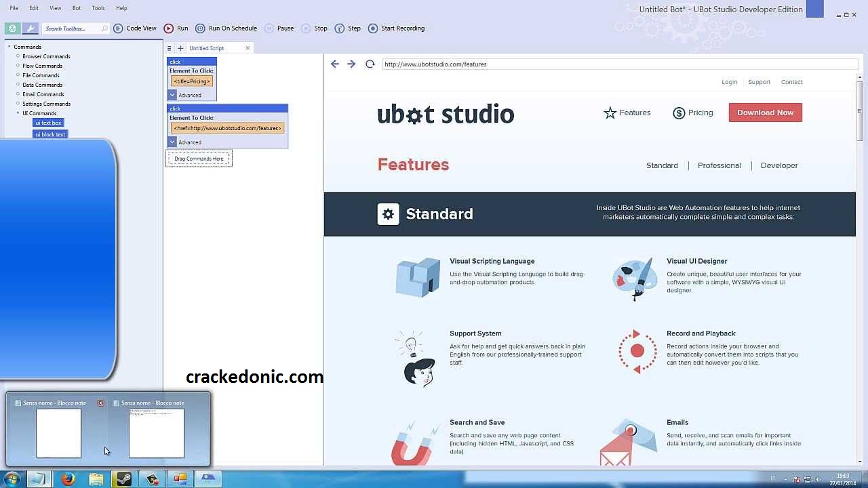The width and height of the screenshot is (868, 488).
Task: Jump to Professional features section
Action: pyautogui.click(x=719, y=165)
